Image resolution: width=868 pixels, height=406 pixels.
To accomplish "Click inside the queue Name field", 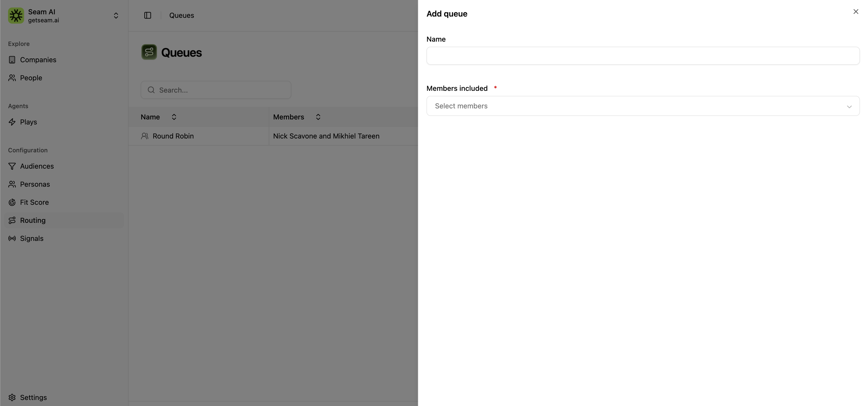I will [x=642, y=56].
